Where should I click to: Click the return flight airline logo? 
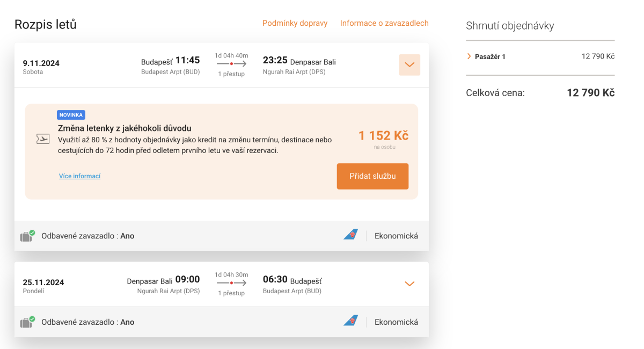350,321
